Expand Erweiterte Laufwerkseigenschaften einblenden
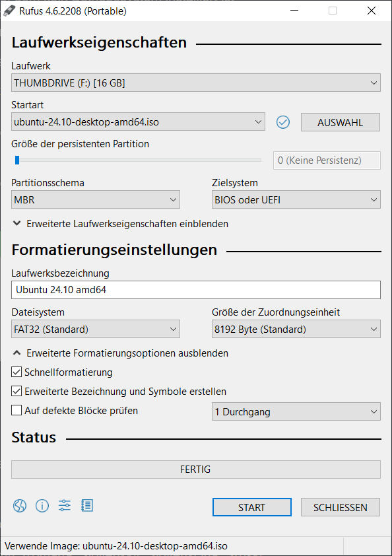Image resolution: width=392 pixels, height=556 pixels. [x=120, y=224]
